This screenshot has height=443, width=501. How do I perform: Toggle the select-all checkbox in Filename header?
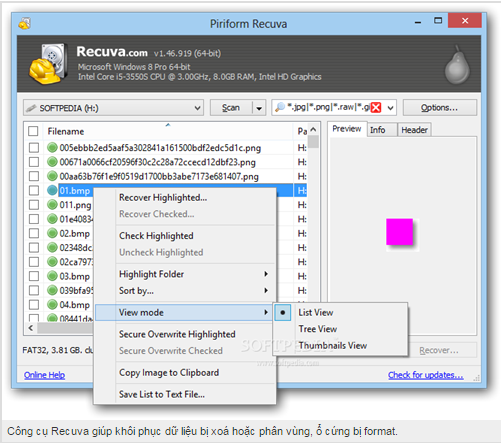[x=33, y=131]
